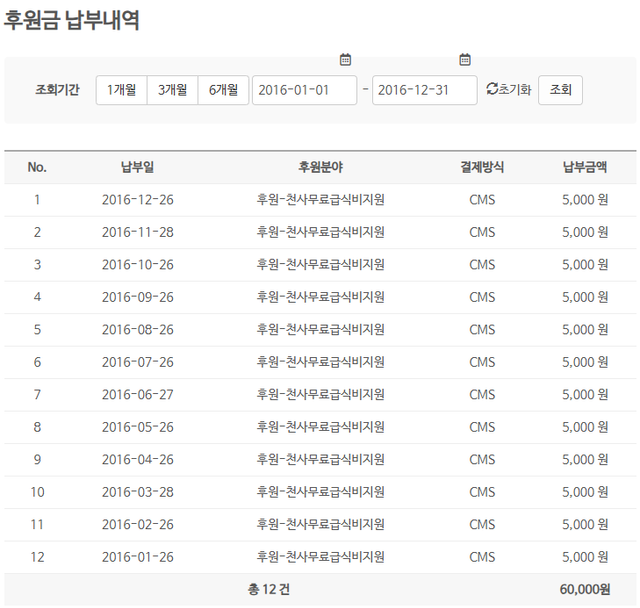Image resolution: width=640 pixels, height=608 pixels.
Task: Click the 2016-06-27 payment date cell
Action: [x=138, y=395]
